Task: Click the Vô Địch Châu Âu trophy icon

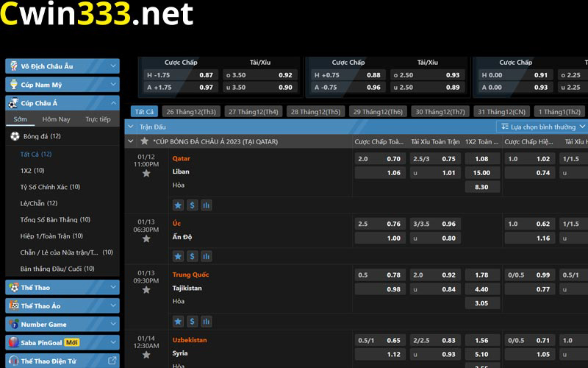Action: (14, 66)
